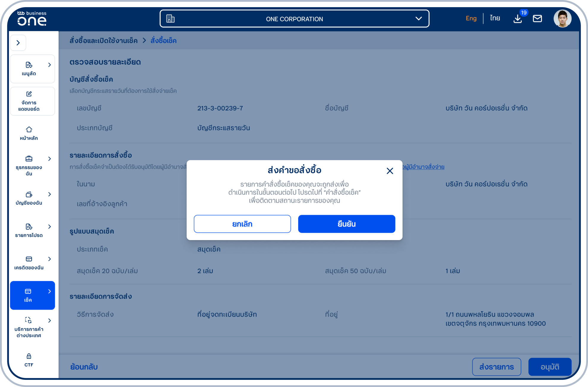Open the เมนูลัด shortcut menu icon
This screenshot has width=588, height=387.
click(29, 65)
